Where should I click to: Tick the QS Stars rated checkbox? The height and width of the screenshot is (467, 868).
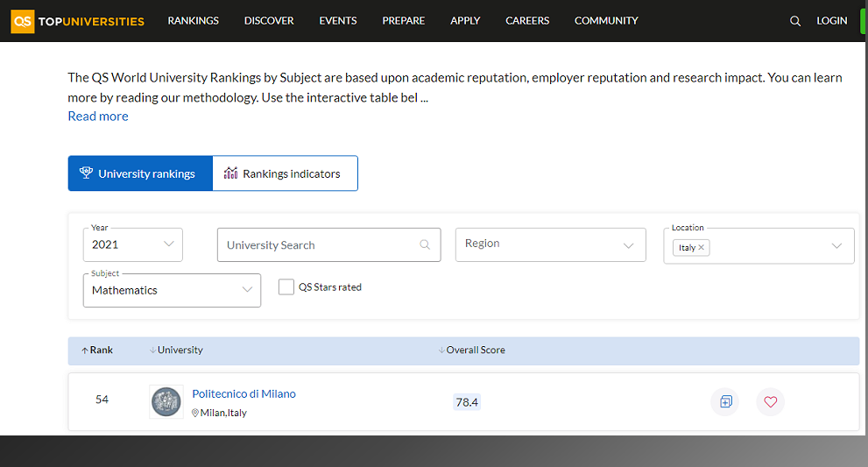click(286, 287)
